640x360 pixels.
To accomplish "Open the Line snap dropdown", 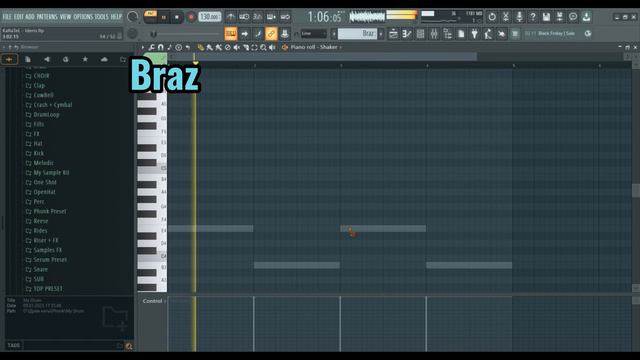I will pyautogui.click(x=313, y=33).
